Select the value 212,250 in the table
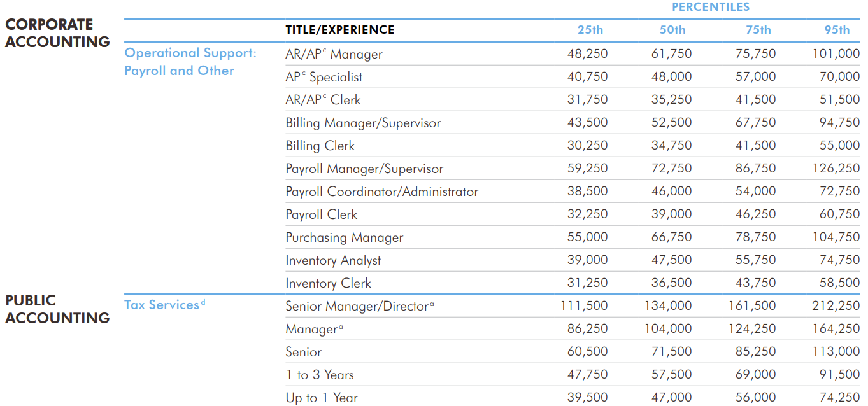This screenshot has width=868, height=406. point(836,306)
